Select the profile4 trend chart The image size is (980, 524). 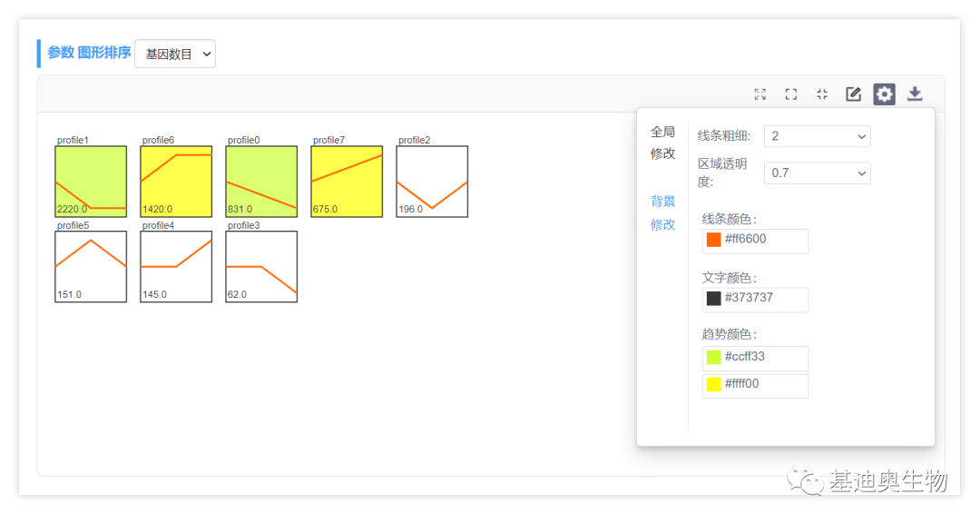tap(176, 266)
